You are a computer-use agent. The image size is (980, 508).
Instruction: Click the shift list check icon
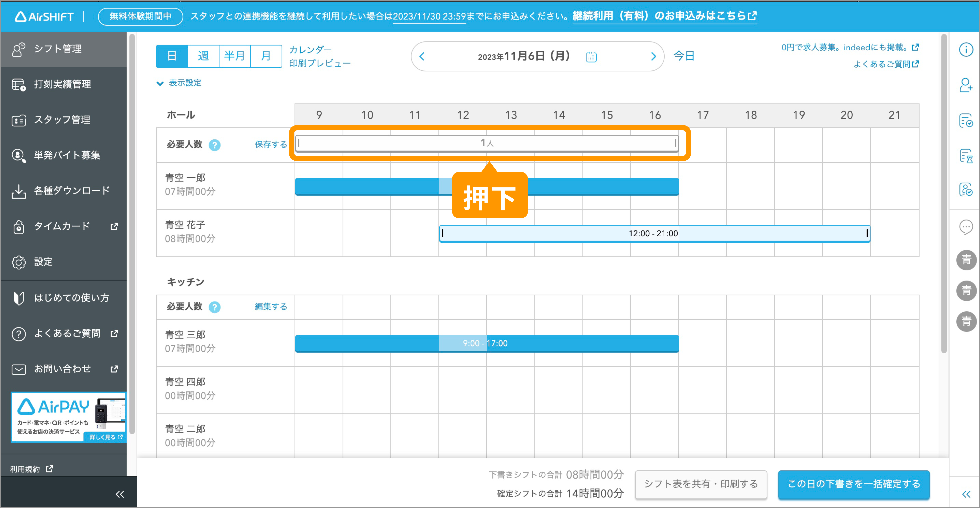coord(966,121)
